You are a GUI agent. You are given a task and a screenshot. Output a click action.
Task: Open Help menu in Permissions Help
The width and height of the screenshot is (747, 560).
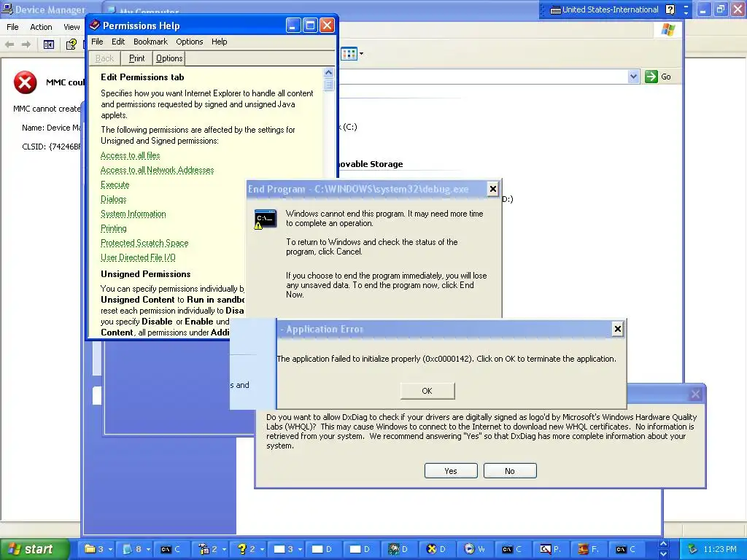point(219,42)
